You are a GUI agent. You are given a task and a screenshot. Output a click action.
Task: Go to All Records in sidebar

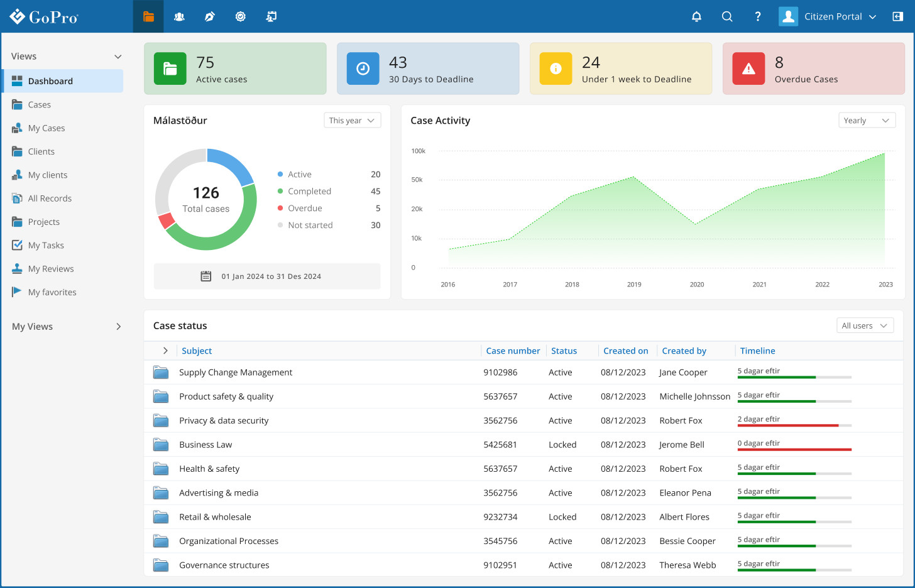tap(50, 199)
